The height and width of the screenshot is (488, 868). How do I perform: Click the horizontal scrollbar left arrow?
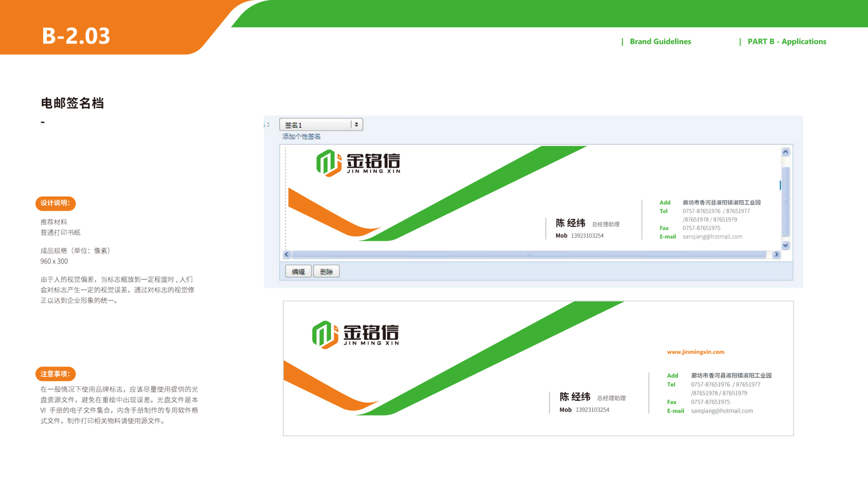point(287,254)
